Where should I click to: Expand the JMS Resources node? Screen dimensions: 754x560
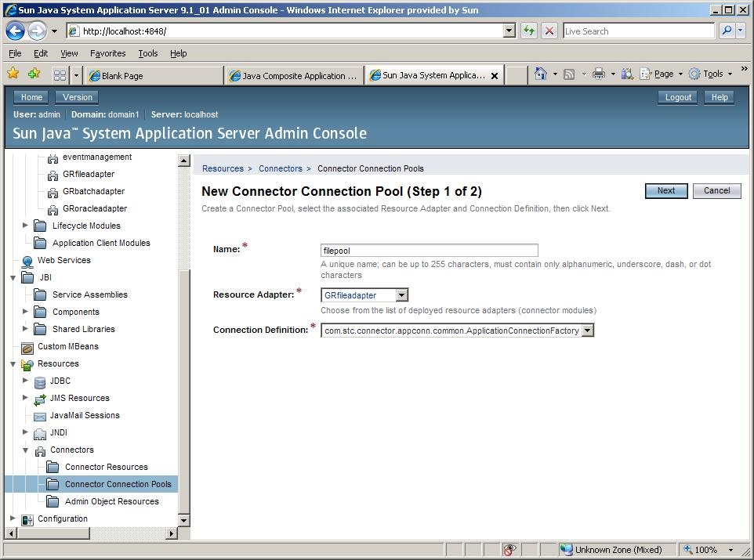[x=25, y=398]
